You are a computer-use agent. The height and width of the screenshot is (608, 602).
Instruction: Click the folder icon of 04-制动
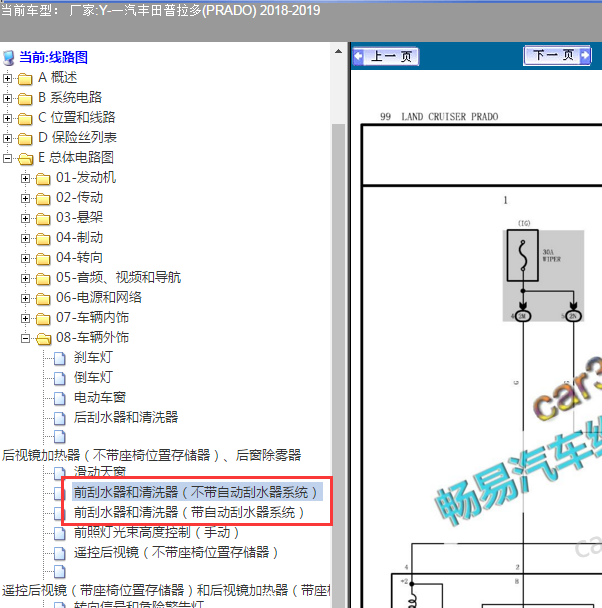pos(43,239)
